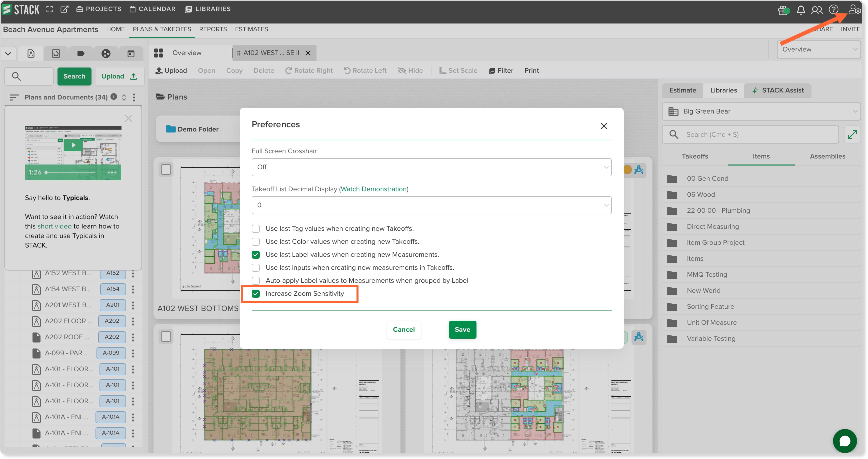
Task: Open Takeoff List Decimal Display dropdown
Action: 431,205
